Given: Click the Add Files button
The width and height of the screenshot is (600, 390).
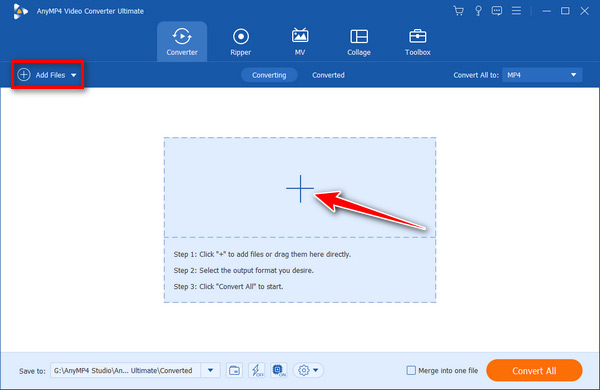Looking at the screenshot, I should click(x=47, y=75).
